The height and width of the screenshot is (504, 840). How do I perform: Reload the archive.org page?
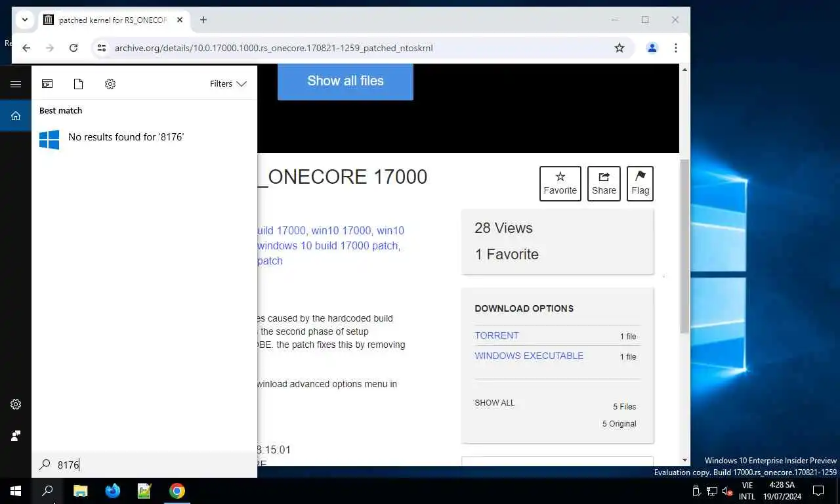click(x=73, y=48)
